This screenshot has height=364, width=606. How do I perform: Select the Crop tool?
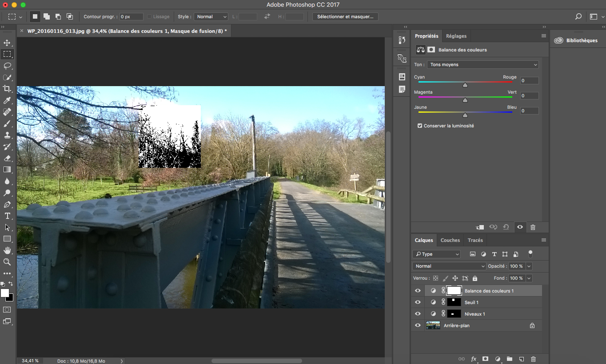pos(7,89)
